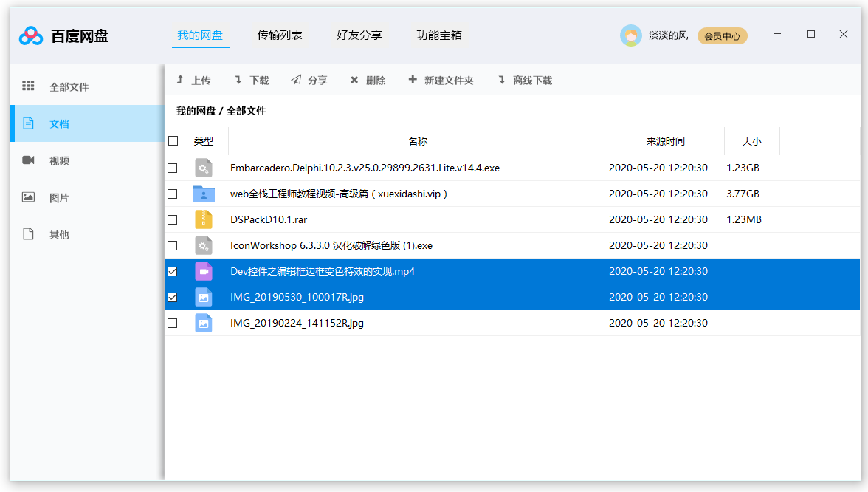Click the image icon of IMG_20190224_141152R.jpg
This screenshot has height=492, width=868.
point(204,323)
